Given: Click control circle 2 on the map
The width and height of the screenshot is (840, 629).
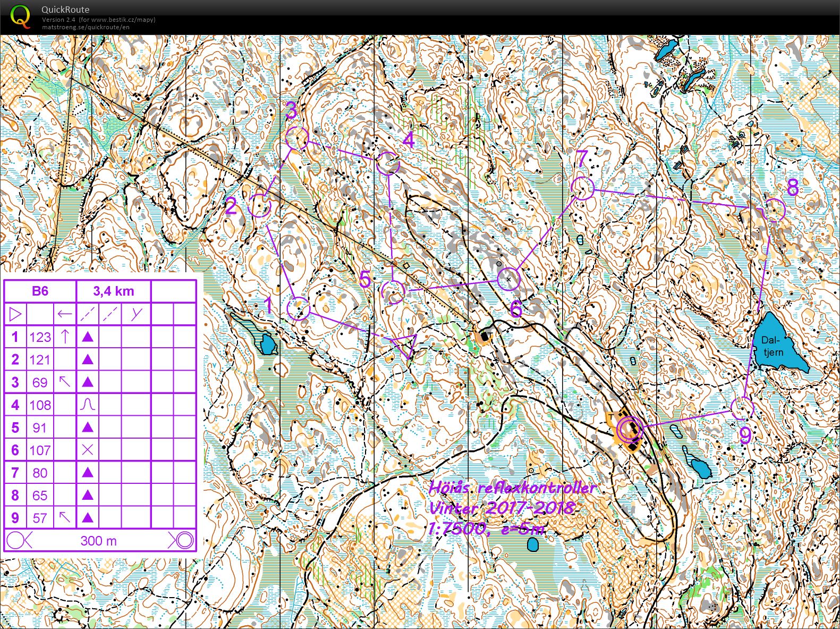Looking at the screenshot, I should tap(260, 206).
